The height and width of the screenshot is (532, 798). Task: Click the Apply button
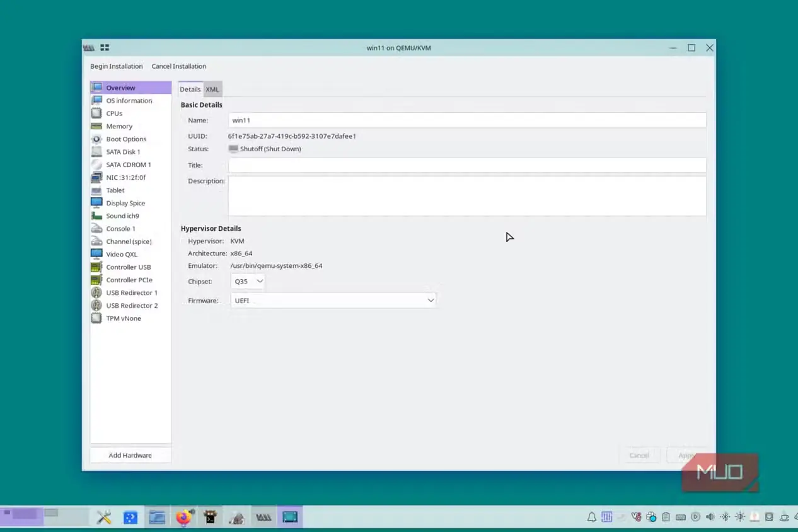686,455
